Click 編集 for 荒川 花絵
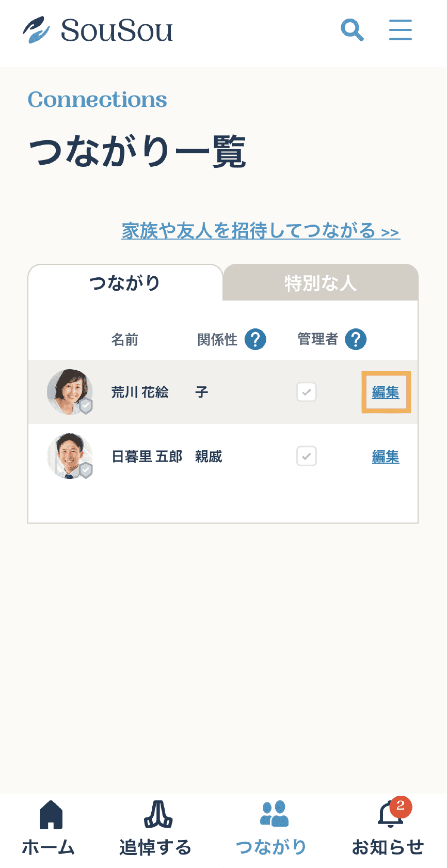 (x=386, y=392)
